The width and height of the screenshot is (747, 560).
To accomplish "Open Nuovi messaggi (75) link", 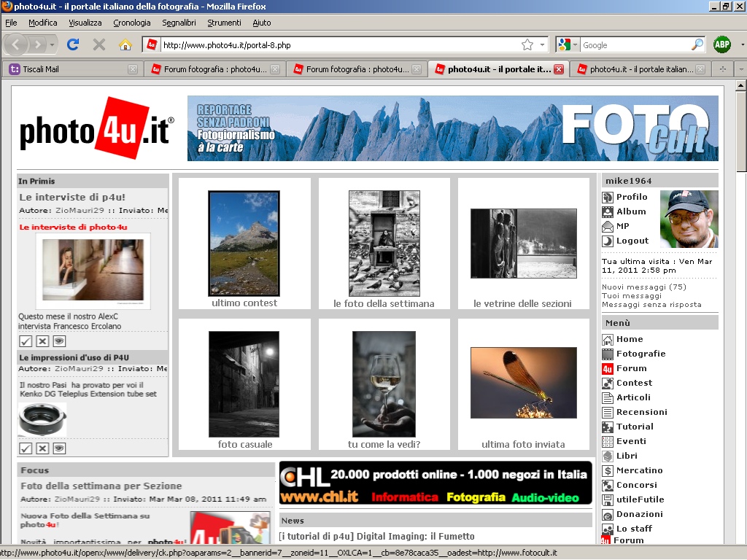I will pos(644,287).
